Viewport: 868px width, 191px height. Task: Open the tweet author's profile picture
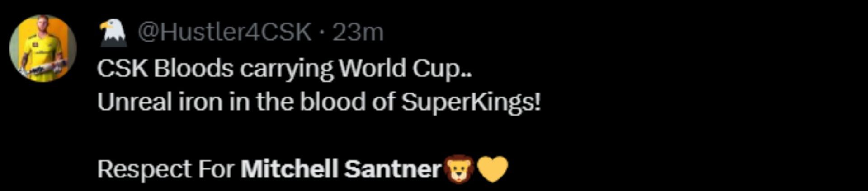[43, 48]
